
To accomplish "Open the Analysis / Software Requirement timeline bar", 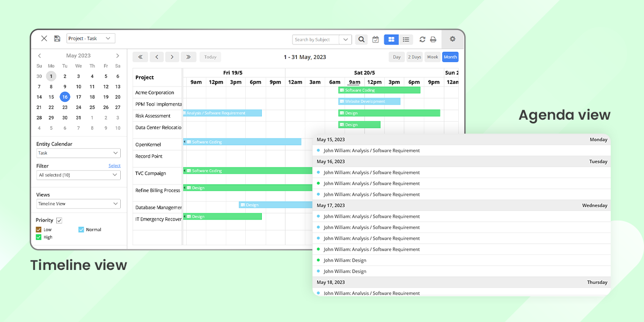I will click(x=222, y=113).
